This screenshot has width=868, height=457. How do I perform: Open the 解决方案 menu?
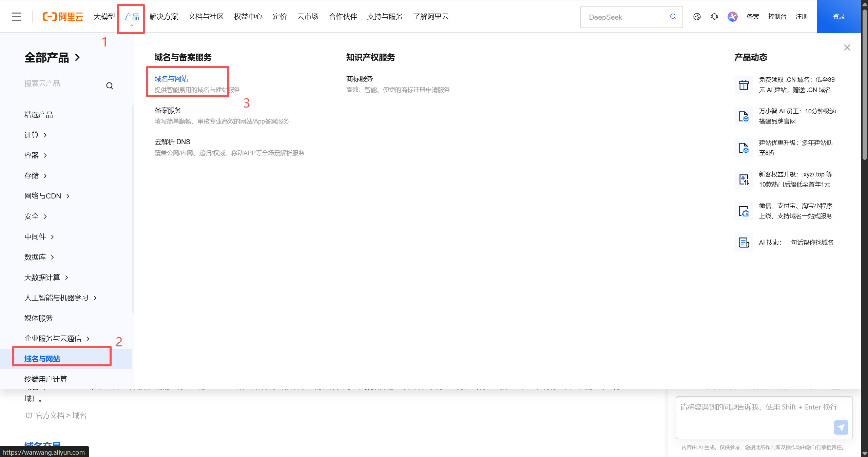coord(163,16)
